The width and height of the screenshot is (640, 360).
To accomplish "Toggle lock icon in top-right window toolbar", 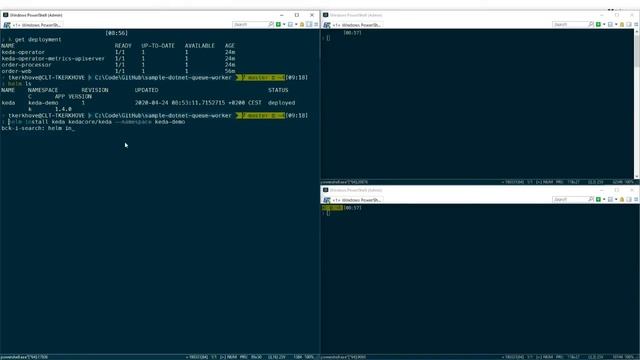I will point(622,24).
